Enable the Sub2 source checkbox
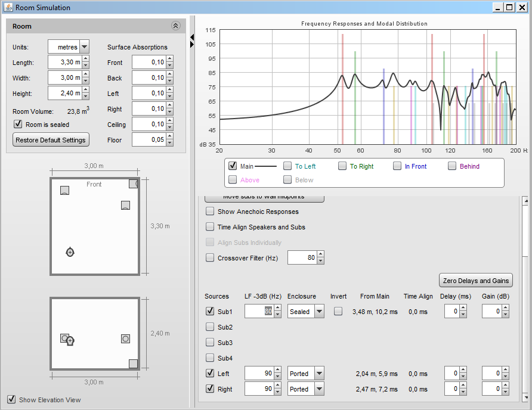The width and height of the screenshot is (532, 410). click(x=210, y=327)
